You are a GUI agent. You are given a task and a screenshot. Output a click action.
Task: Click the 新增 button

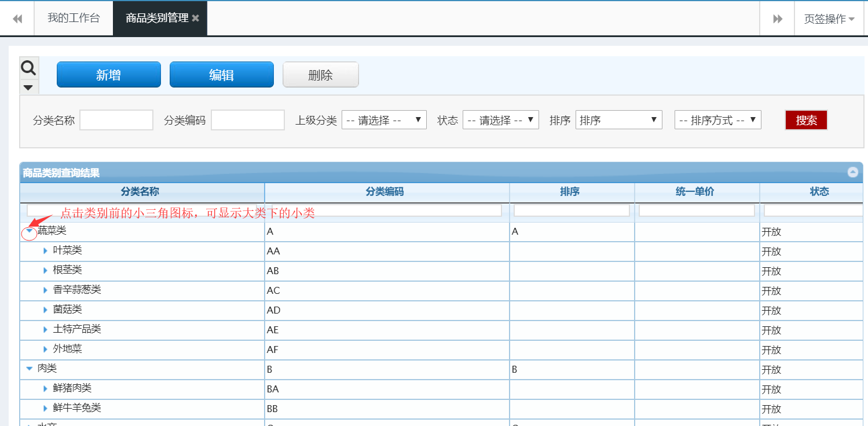tap(108, 75)
